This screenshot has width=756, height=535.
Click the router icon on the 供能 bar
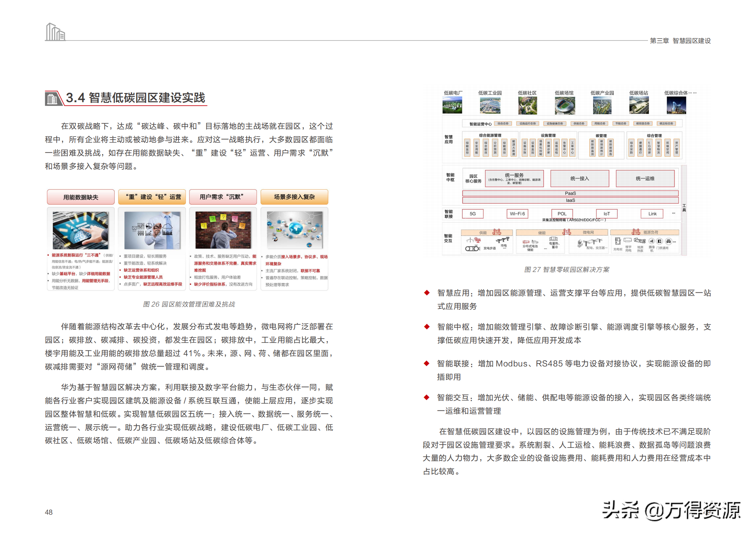[496, 232]
